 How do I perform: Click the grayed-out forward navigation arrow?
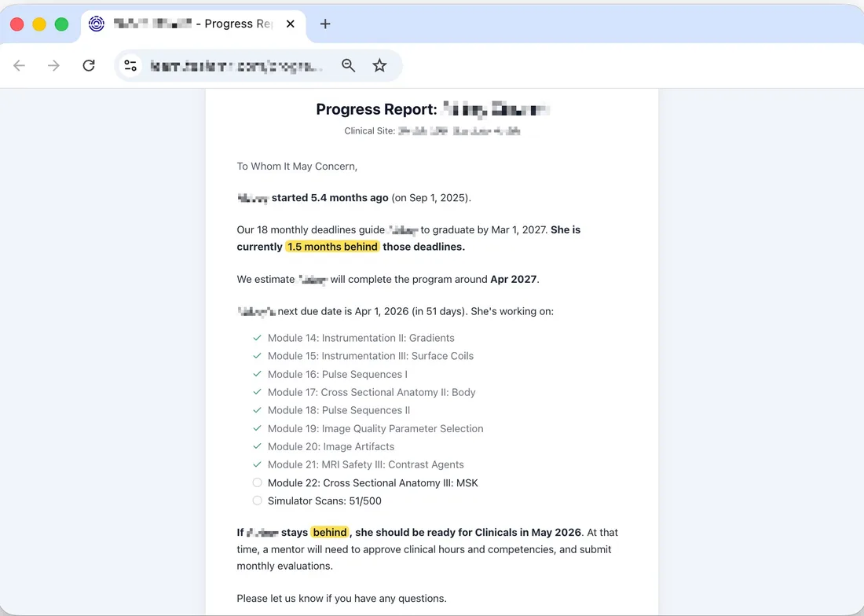(x=53, y=65)
